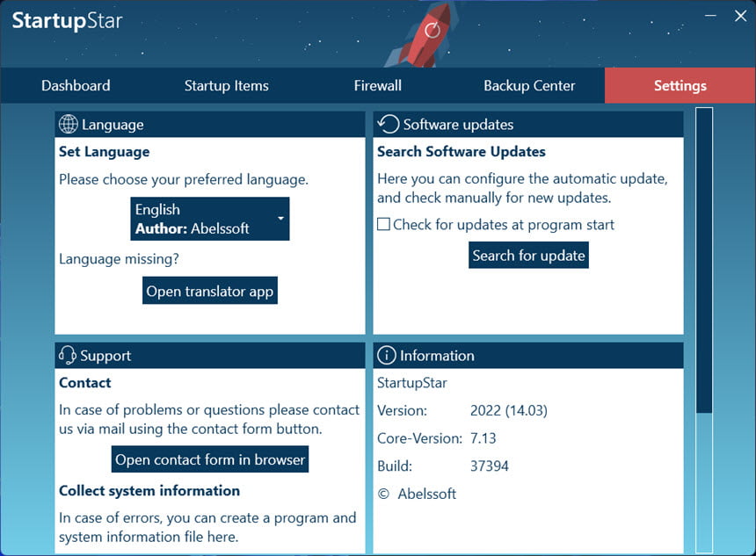The width and height of the screenshot is (756, 556).
Task: Open the English language dropdown
Action: pos(210,219)
